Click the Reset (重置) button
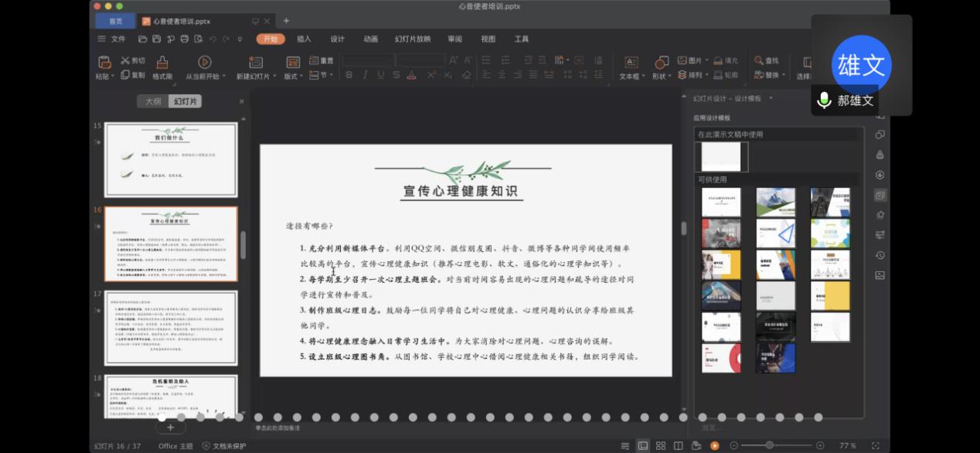The height and width of the screenshot is (453, 980). 322,60
